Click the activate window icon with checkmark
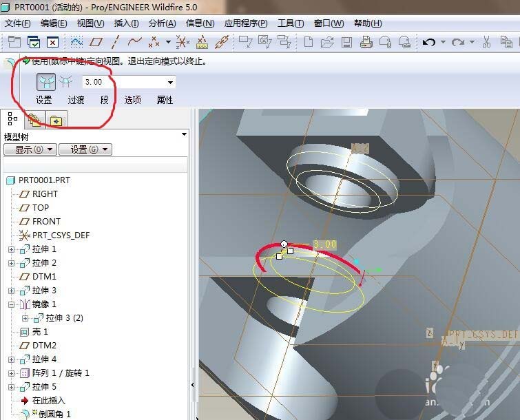 pos(34,42)
